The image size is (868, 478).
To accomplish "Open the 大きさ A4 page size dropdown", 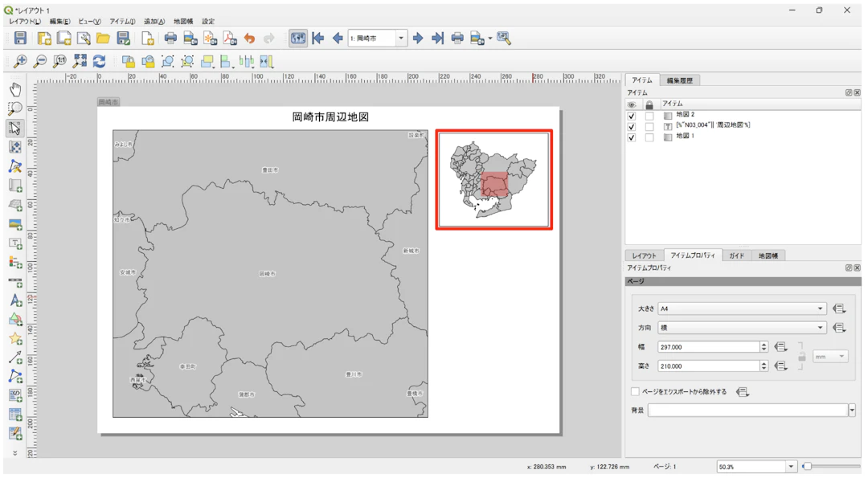I will coord(741,308).
